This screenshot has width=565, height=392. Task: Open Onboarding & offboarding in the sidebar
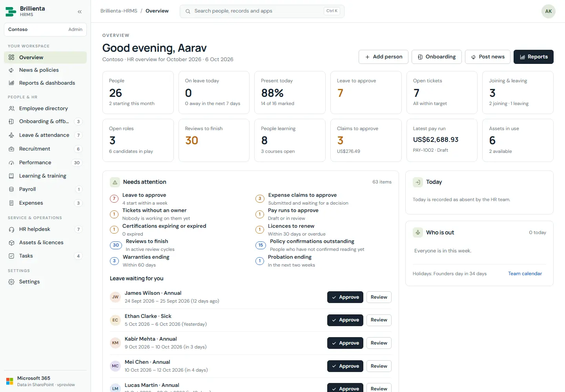[45, 122]
